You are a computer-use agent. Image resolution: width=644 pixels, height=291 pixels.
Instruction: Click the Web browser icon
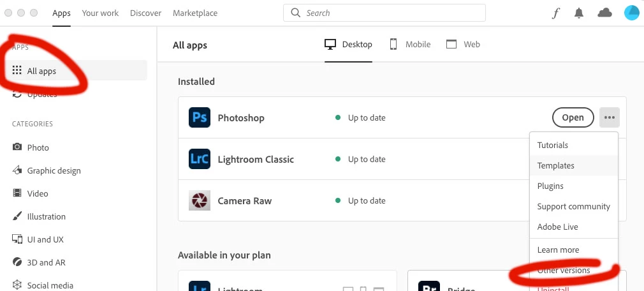451,44
